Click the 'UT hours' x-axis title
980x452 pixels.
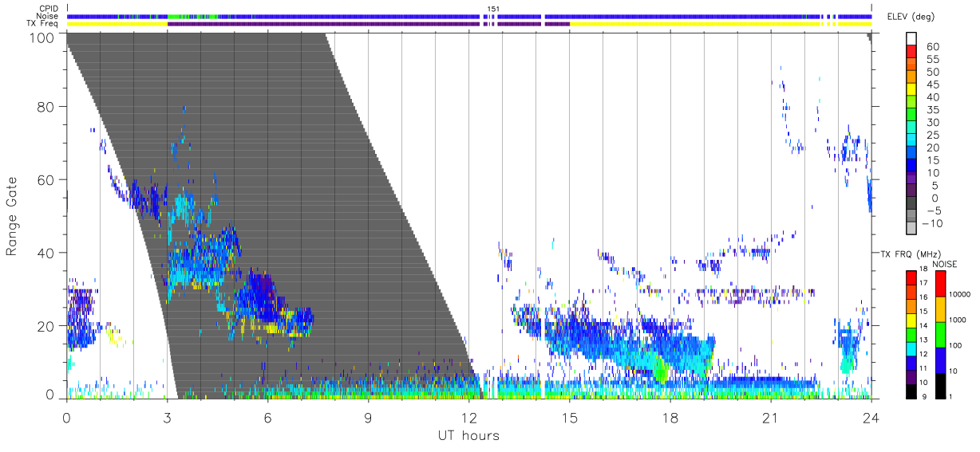468,435
